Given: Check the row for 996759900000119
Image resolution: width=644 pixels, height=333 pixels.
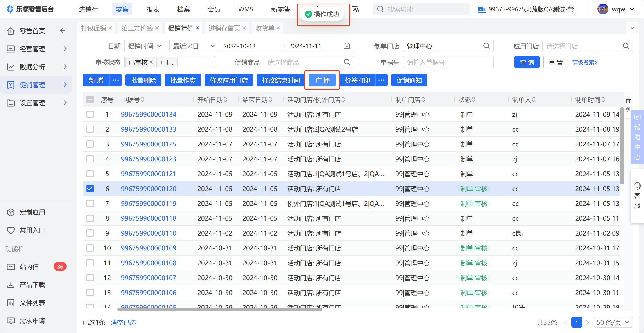Looking at the screenshot, I should pyautogui.click(x=90, y=203).
